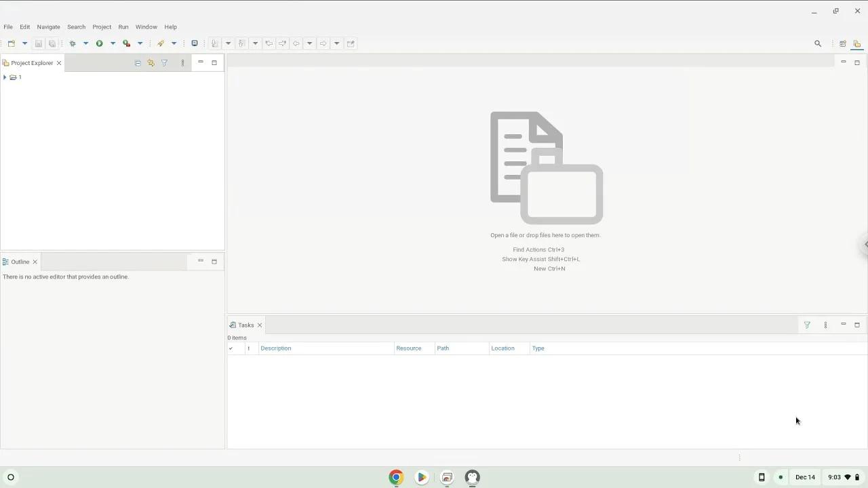868x488 pixels.
Task: Run the application using the Run toolbar icon
Action: [99, 43]
